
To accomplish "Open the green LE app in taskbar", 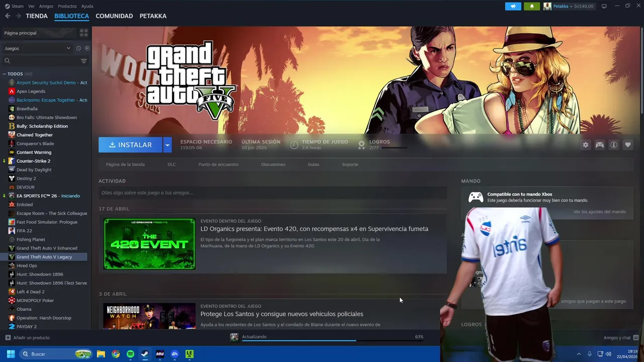I will 189,354.
